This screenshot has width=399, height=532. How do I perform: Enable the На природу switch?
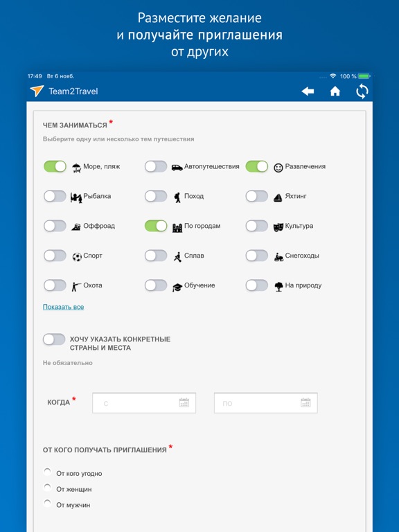point(257,285)
